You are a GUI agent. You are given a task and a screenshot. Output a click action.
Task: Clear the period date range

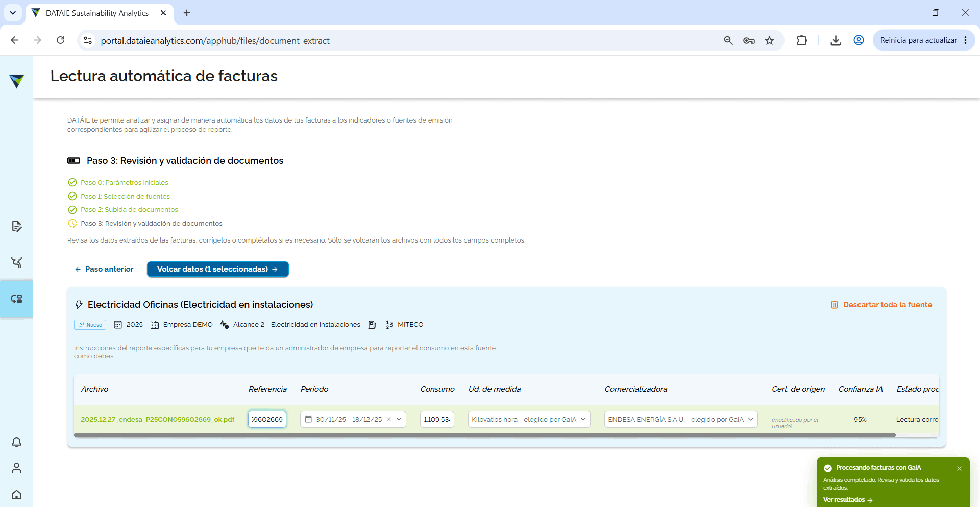point(388,419)
